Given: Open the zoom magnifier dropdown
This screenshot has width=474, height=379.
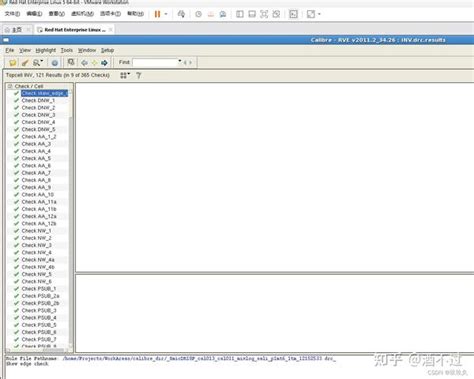Looking at the screenshot, I should pos(38,63).
